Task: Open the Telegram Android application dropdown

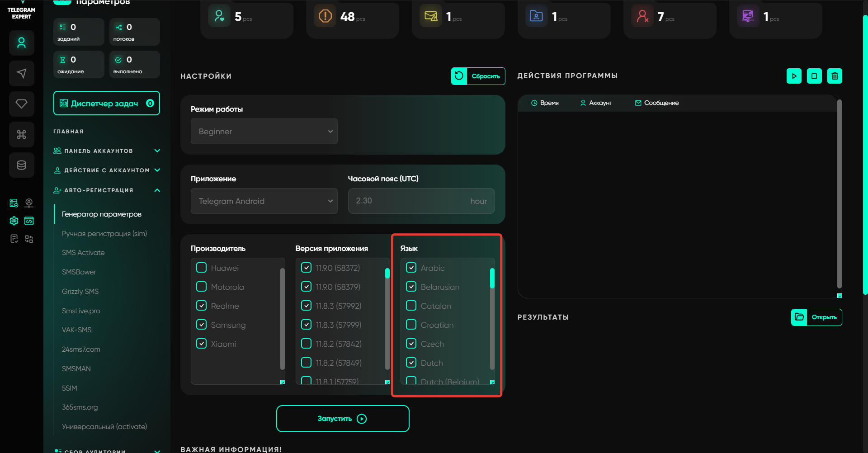Action: click(264, 201)
